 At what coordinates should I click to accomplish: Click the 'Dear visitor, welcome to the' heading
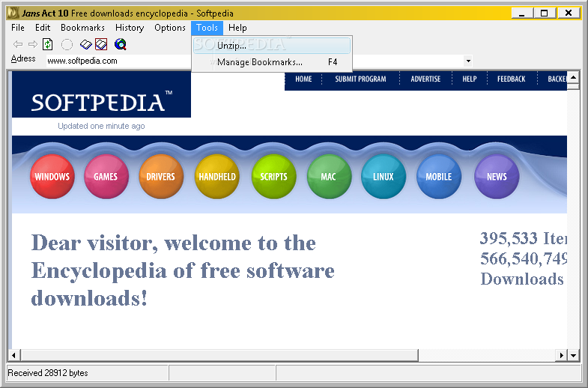click(174, 243)
